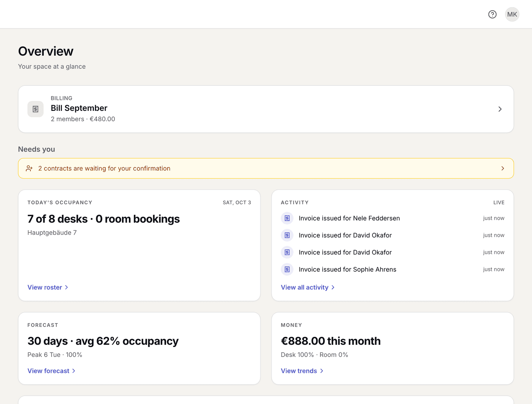Click the 'Hauptgebäude 7' location text
This screenshot has width=532, height=404.
point(52,233)
